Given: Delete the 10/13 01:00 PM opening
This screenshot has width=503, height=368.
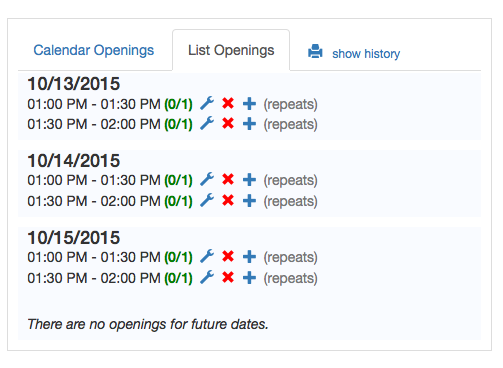Looking at the screenshot, I should pyautogui.click(x=228, y=103).
